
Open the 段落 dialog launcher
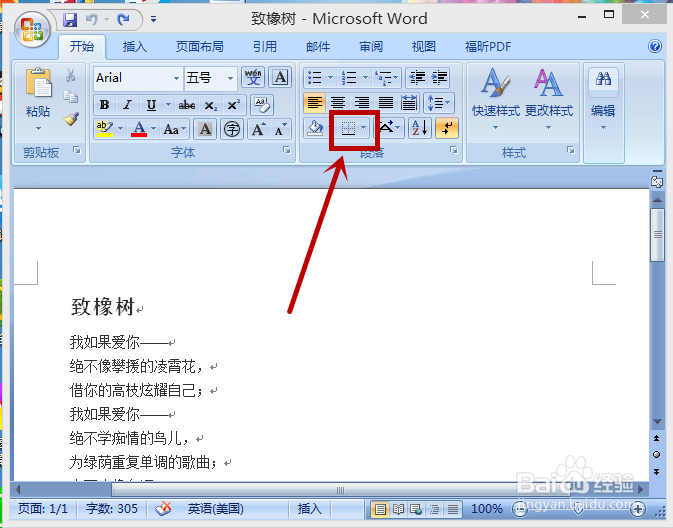click(x=454, y=150)
